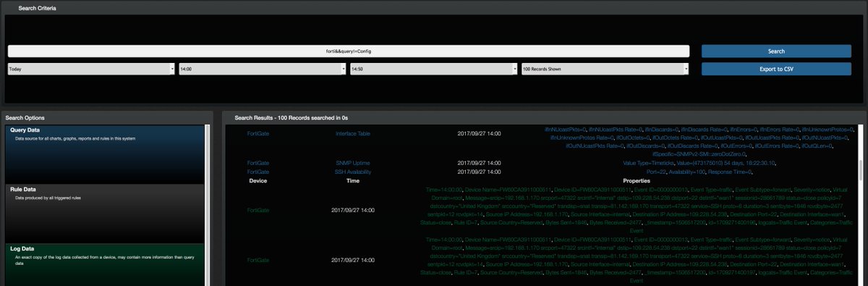Click the Properties column header
This screenshot has width=868, height=286.
[x=637, y=180]
